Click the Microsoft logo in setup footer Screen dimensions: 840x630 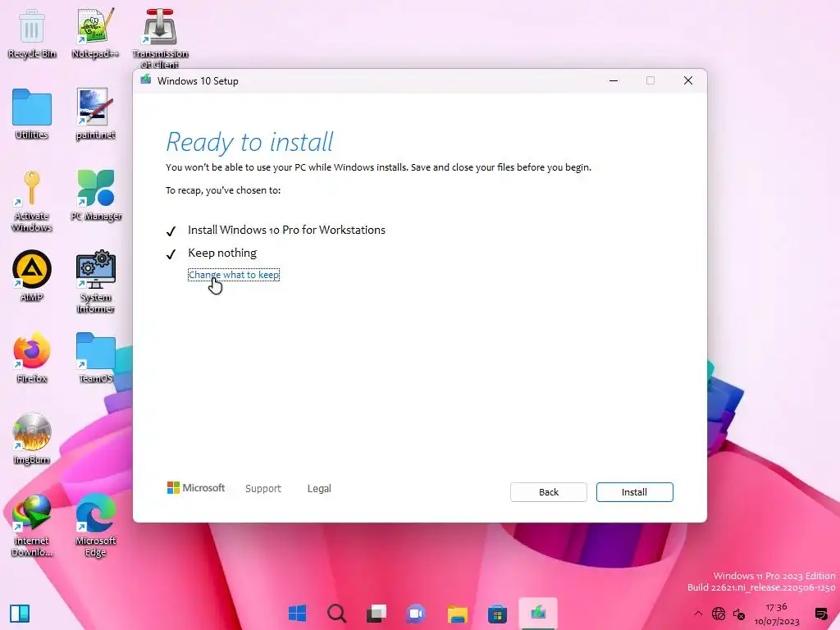click(x=196, y=488)
